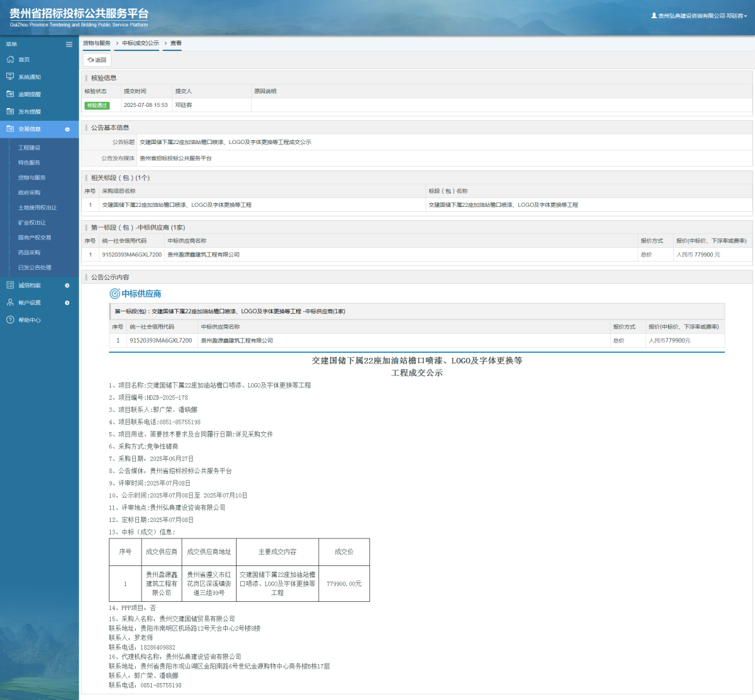Screen dimensions: 755x700
Task: Click the submitter cell 邓廷容
Action: 183,105
